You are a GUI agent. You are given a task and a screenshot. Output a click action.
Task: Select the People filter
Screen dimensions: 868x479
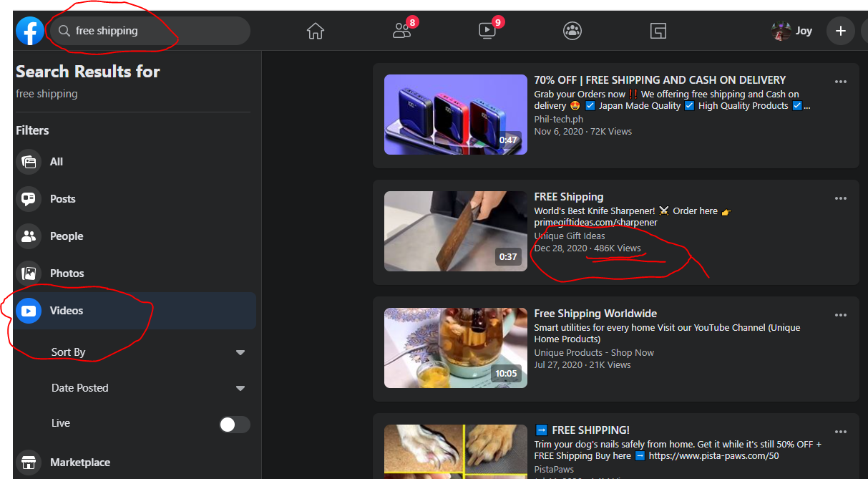click(x=135, y=236)
